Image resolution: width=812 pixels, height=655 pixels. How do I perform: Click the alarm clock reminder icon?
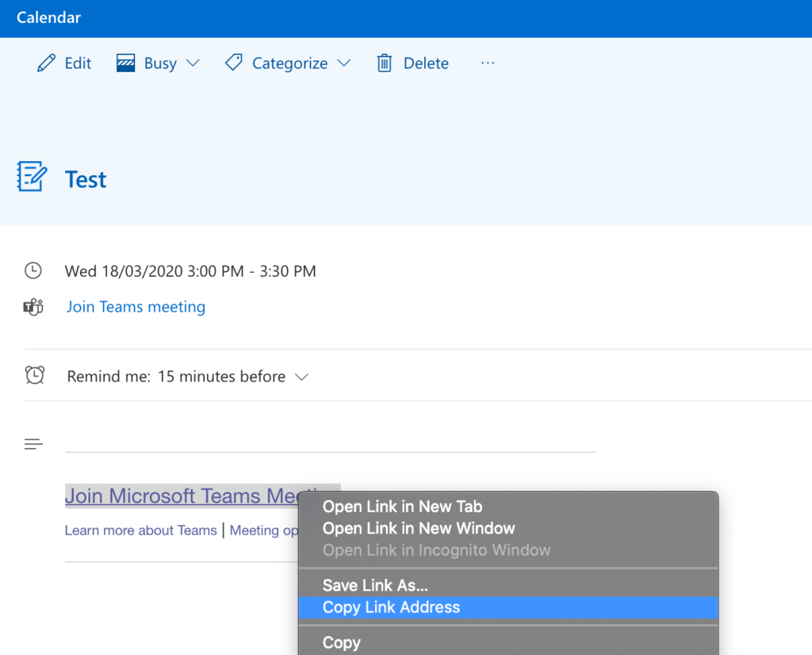tap(35, 375)
